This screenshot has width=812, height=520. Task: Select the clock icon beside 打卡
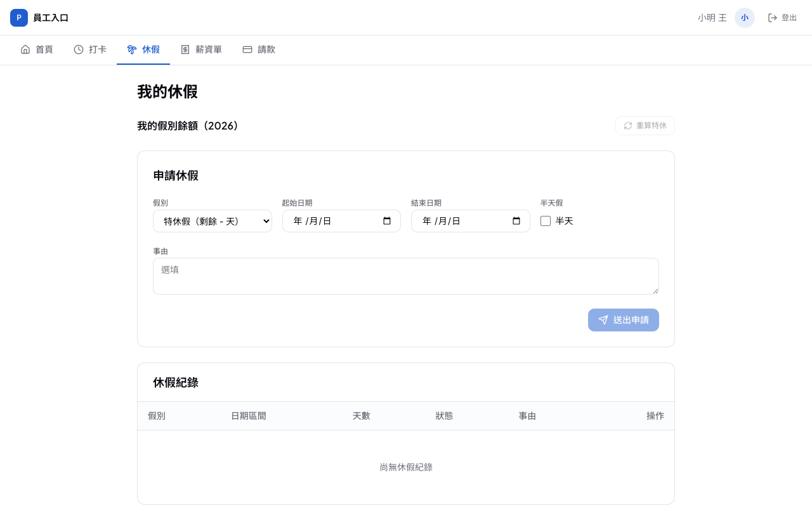(x=79, y=50)
